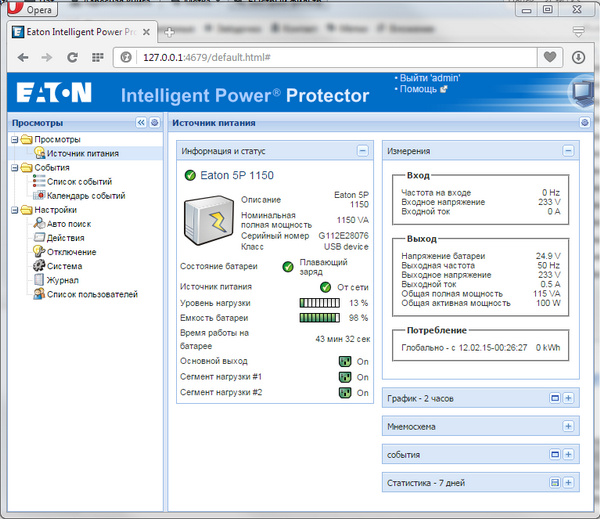This screenshot has height=519, width=600.
Task: Focus the address bar with 127.0.0.1:4679
Action: click(x=325, y=57)
